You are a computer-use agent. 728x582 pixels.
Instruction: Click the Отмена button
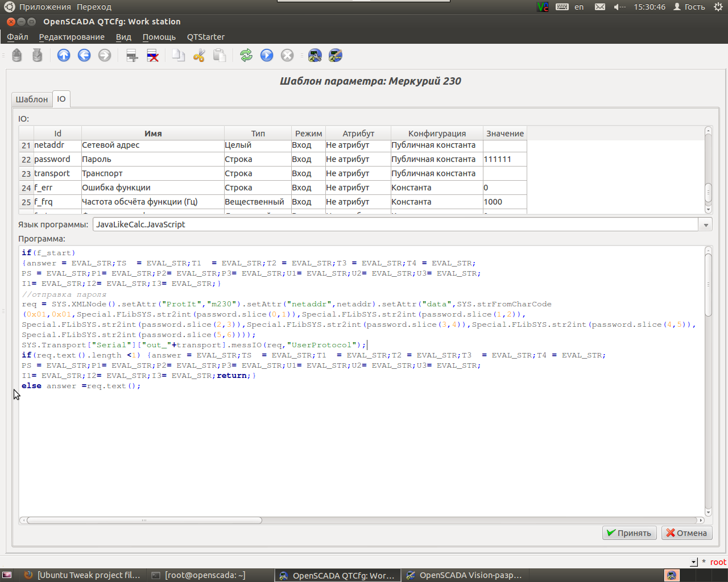tap(686, 533)
